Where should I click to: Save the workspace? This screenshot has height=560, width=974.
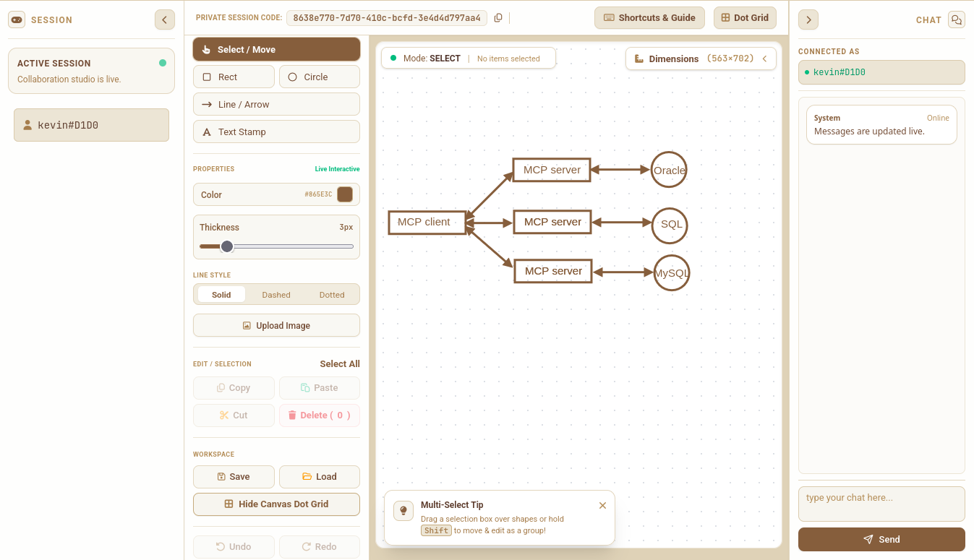234,477
